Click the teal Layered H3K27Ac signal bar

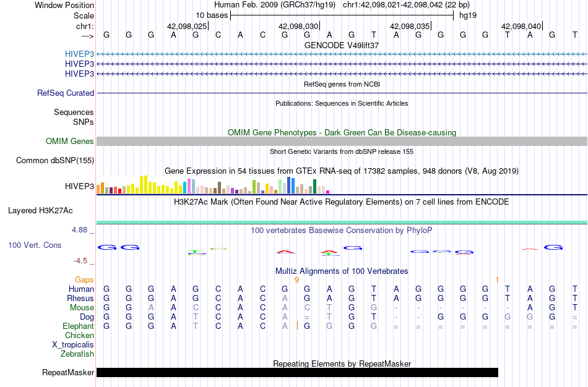pyautogui.click(x=342, y=223)
